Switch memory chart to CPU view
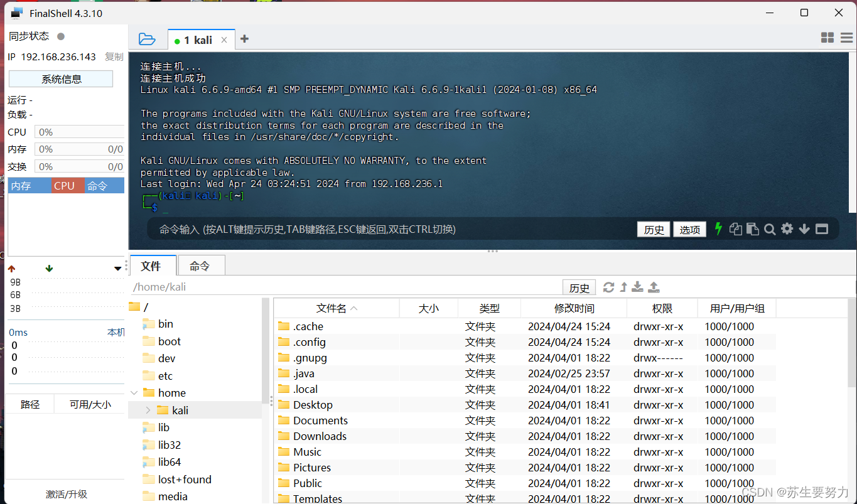857x504 pixels. tap(67, 185)
